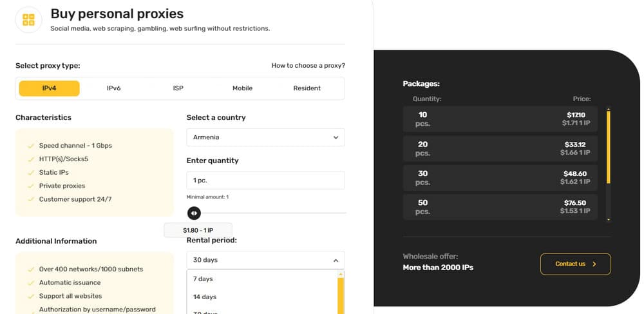Click 'Authorization by username/password' text
Viewport: 644px width, 314px height.
coord(97,309)
